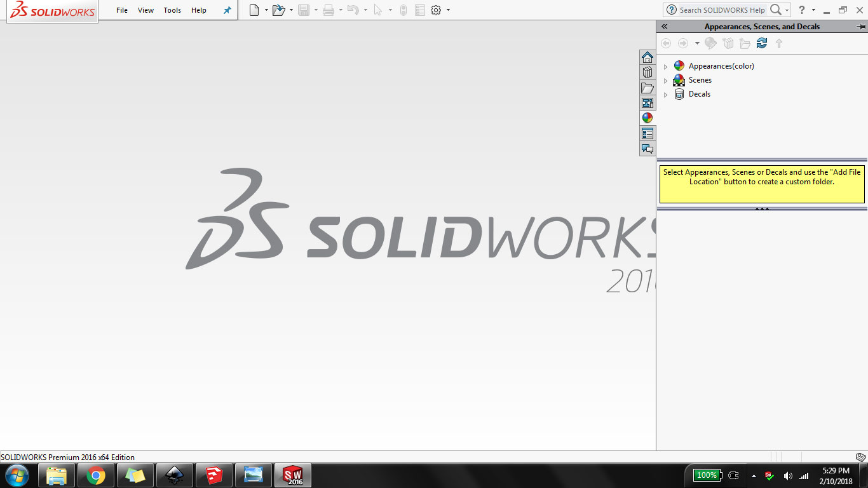Pin the menu bar with pushpin

(227, 10)
